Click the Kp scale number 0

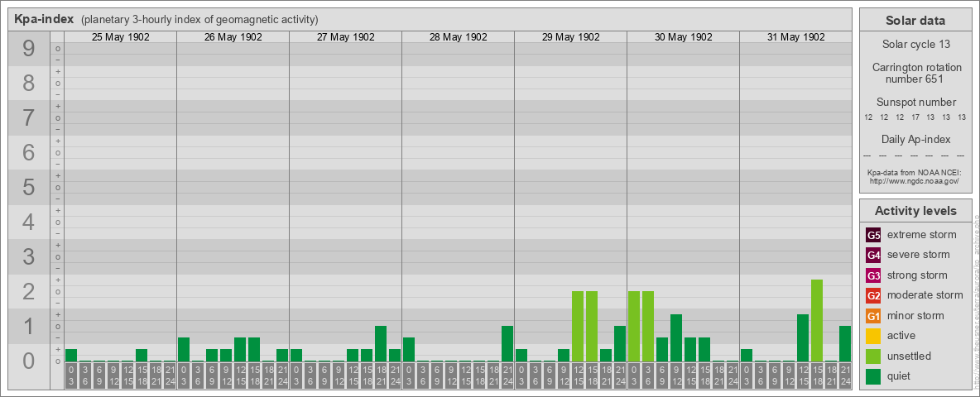(29, 361)
